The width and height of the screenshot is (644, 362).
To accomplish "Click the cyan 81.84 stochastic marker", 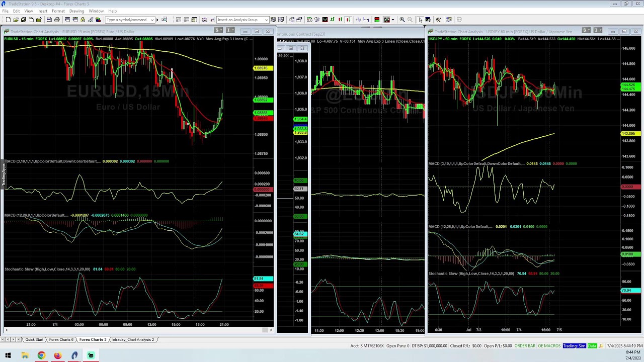I will 263,279.
